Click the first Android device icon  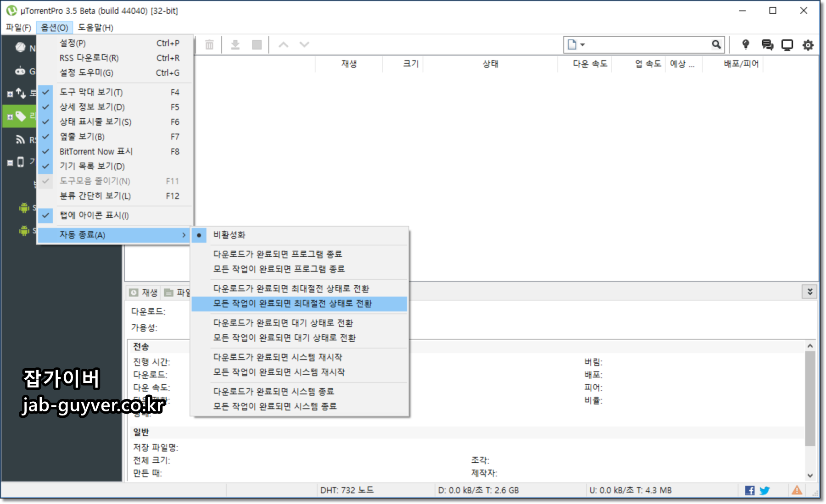click(24, 208)
